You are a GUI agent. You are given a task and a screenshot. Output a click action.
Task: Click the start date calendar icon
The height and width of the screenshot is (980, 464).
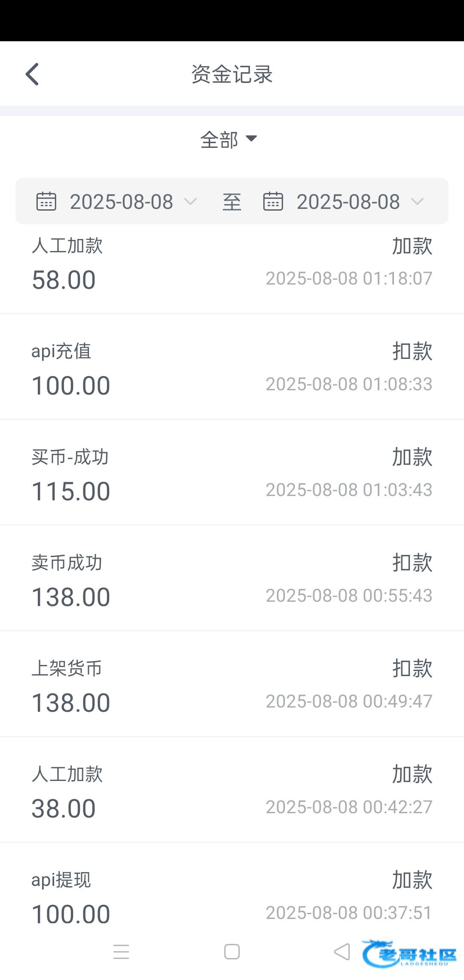[x=46, y=201]
